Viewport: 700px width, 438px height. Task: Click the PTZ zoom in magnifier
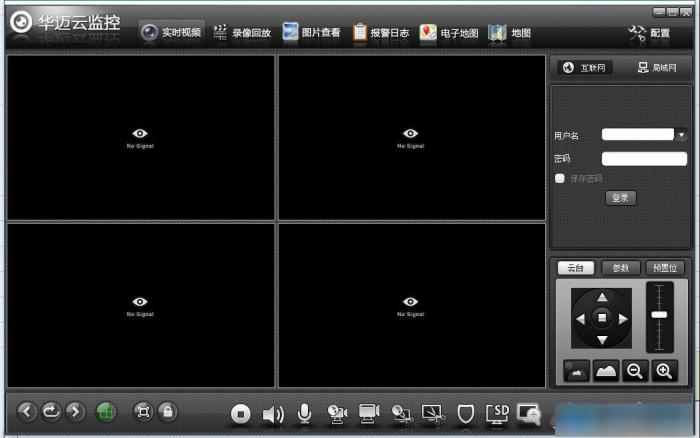coord(664,371)
